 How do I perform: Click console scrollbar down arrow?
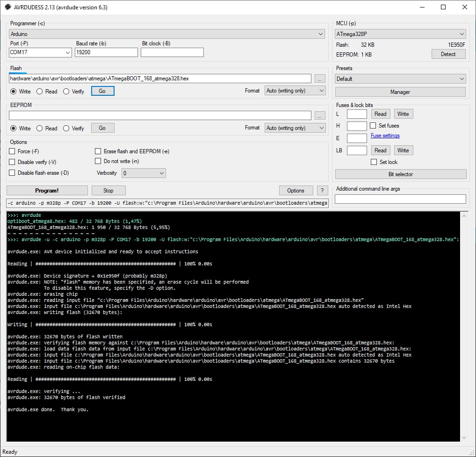pyautogui.click(x=464, y=437)
